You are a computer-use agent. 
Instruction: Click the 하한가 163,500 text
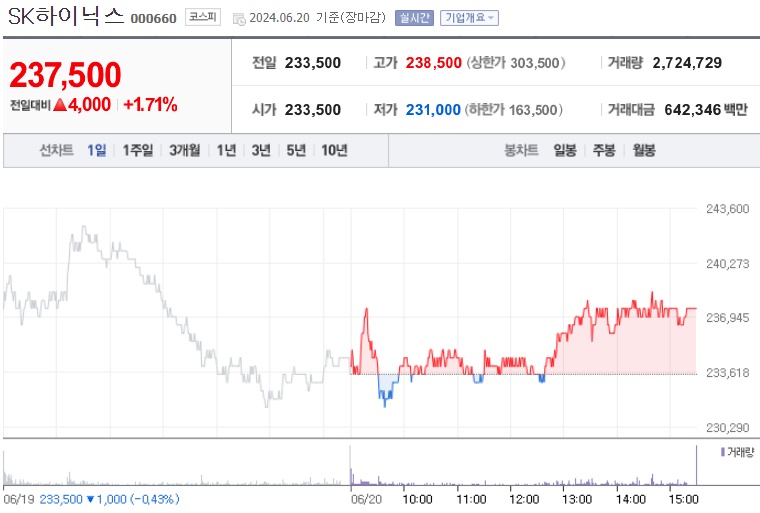pyautogui.click(x=514, y=110)
